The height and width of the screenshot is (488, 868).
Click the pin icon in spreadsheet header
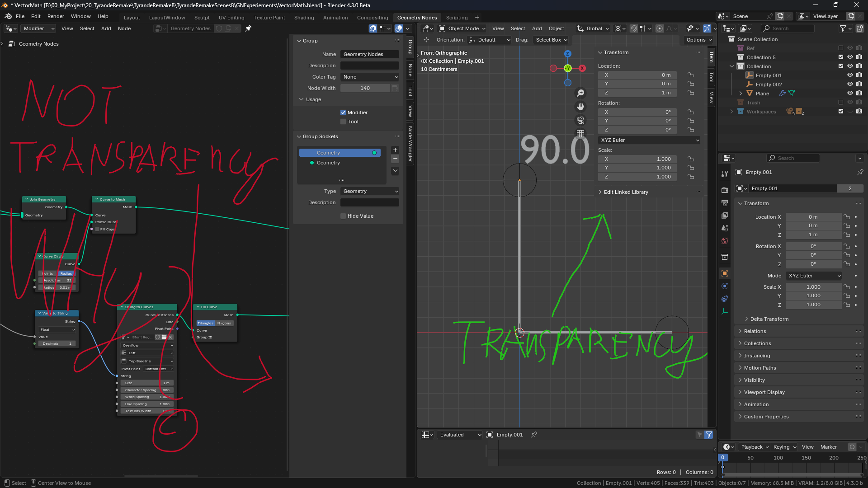click(534, 435)
